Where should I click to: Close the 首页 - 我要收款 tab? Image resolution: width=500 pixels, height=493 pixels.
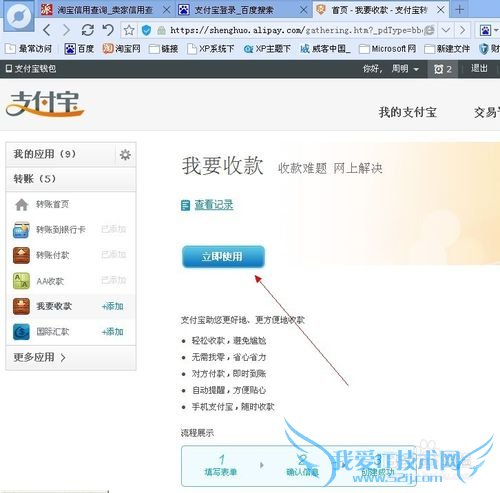[440, 10]
